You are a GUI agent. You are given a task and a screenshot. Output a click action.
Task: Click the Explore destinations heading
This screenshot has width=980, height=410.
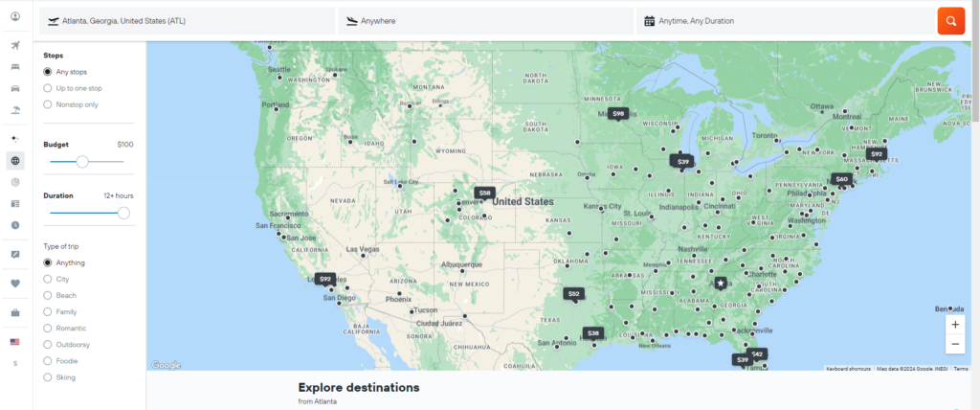359,387
